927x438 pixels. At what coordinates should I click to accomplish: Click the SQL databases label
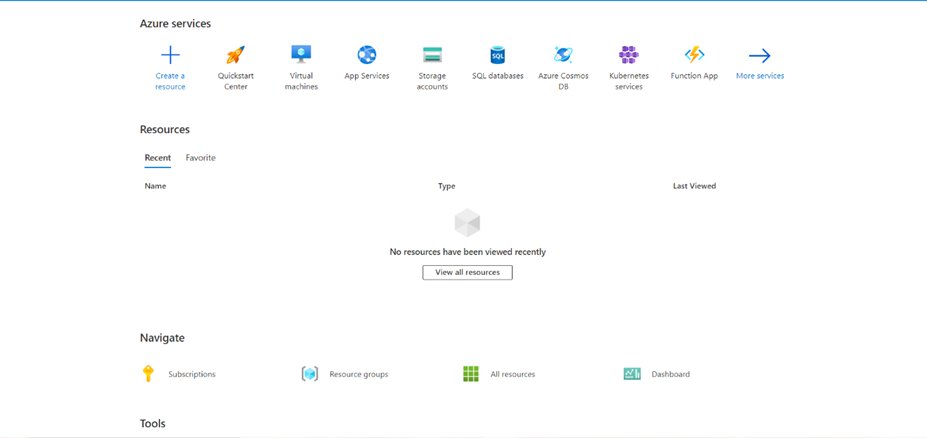[x=498, y=76]
